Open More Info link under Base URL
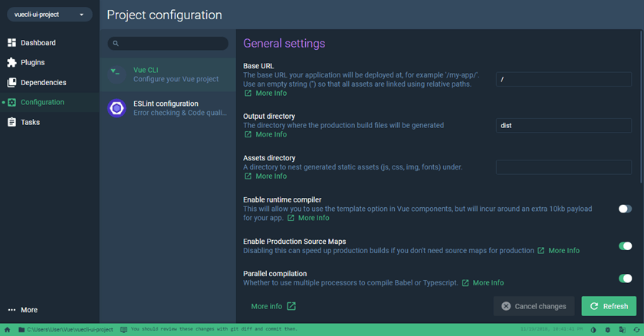Image resolution: width=644 pixels, height=336 pixels. (271, 94)
